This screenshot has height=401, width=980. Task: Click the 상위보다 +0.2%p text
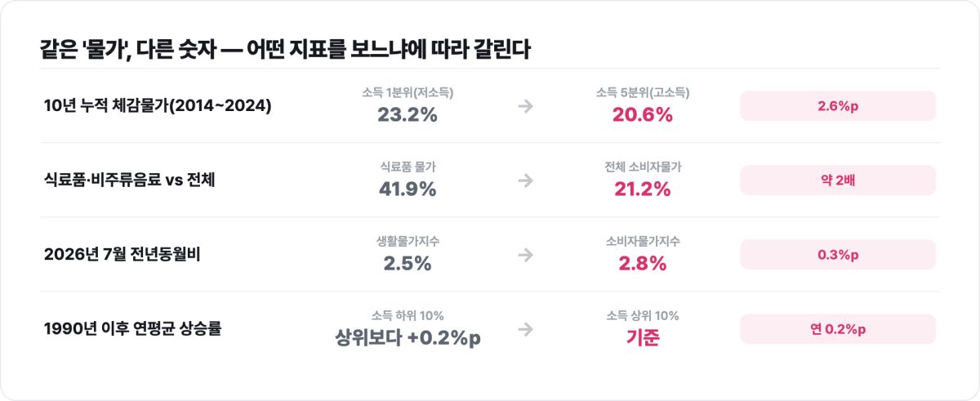click(408, 338)
